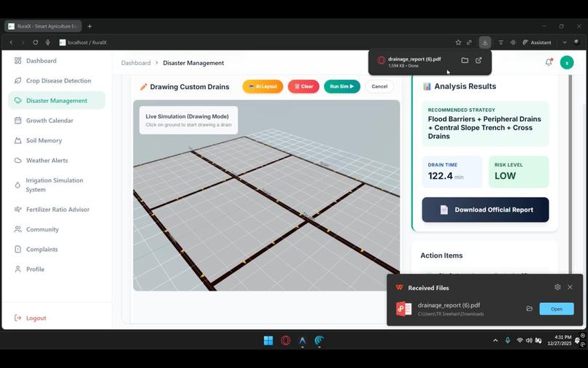Select Disaster Management in sidebar
Viewport: 588px width, 368px height.
(x=57, y=101)
